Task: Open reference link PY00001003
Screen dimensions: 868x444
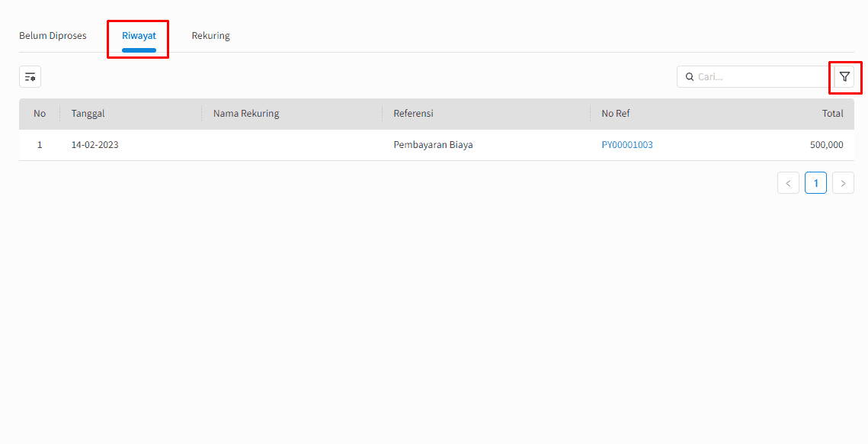Action: pyautogui.click(x=627, y=145)
